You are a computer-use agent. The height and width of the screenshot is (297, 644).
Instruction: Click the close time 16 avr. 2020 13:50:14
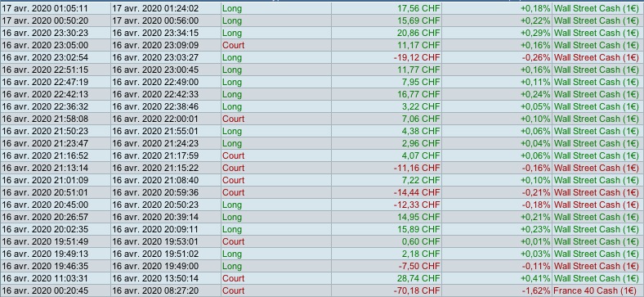pos(155,278)
